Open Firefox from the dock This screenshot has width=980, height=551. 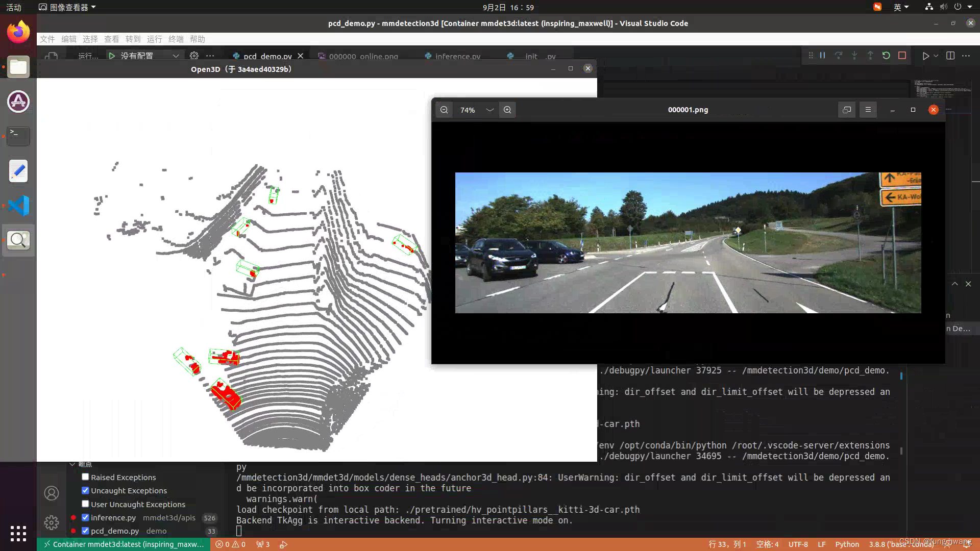point(18,32)
